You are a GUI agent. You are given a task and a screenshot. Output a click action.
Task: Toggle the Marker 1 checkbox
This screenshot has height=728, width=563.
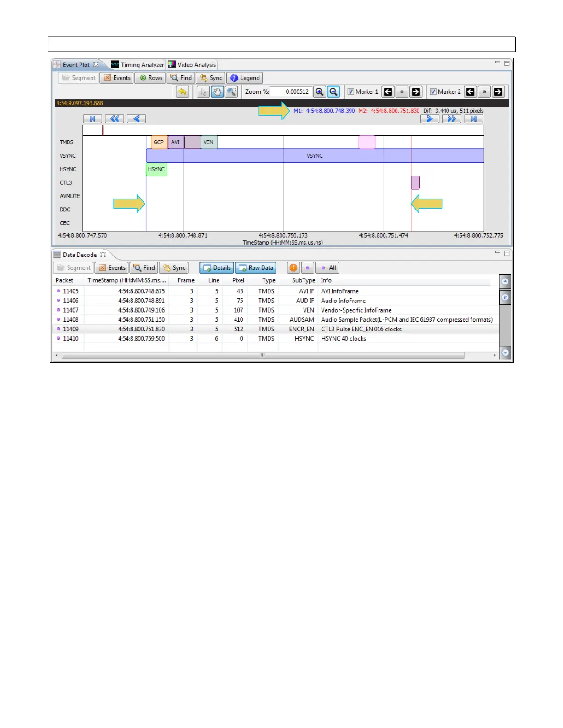coord(350,92)
